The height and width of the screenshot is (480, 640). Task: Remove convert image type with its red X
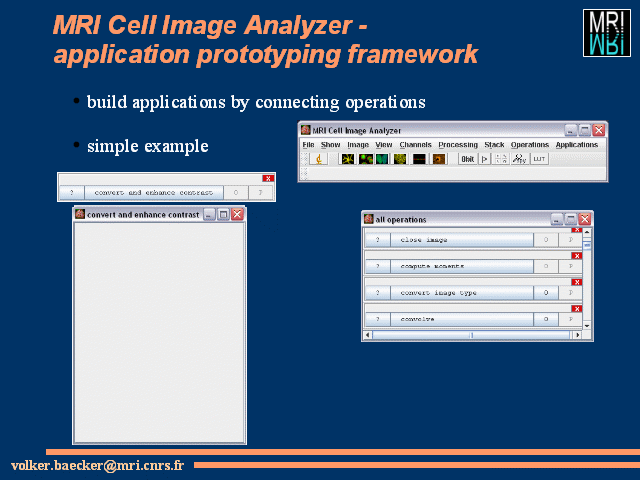[576, 282]
